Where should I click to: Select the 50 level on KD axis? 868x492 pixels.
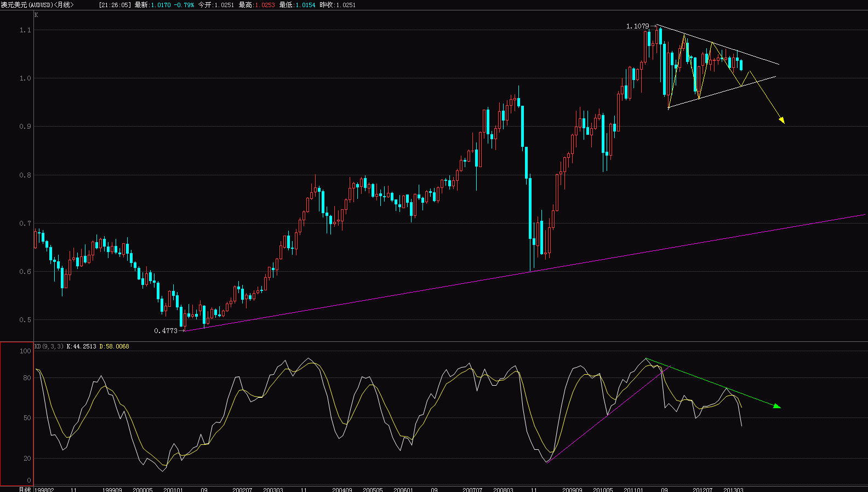27,418
